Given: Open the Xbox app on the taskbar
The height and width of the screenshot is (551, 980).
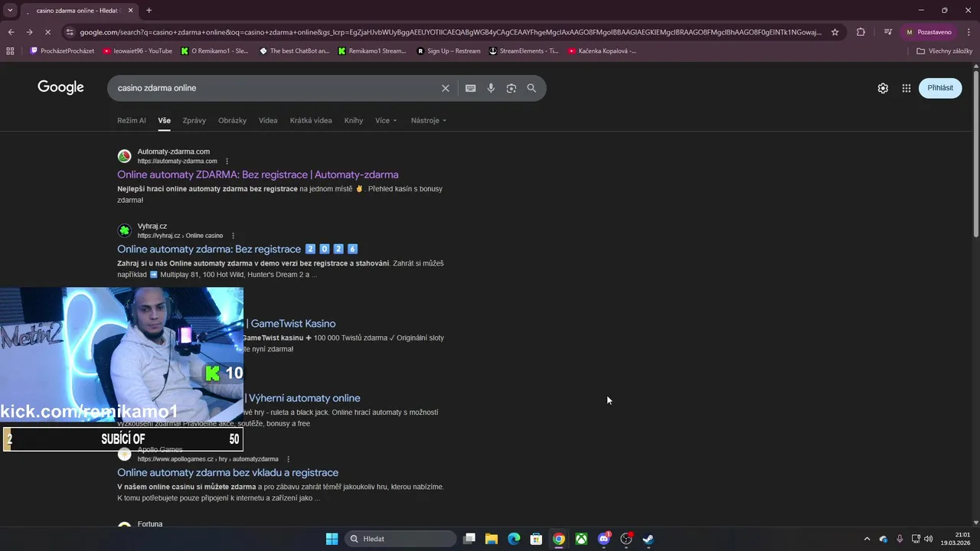Looking at the screenshot, I should (x=582, y=539).
